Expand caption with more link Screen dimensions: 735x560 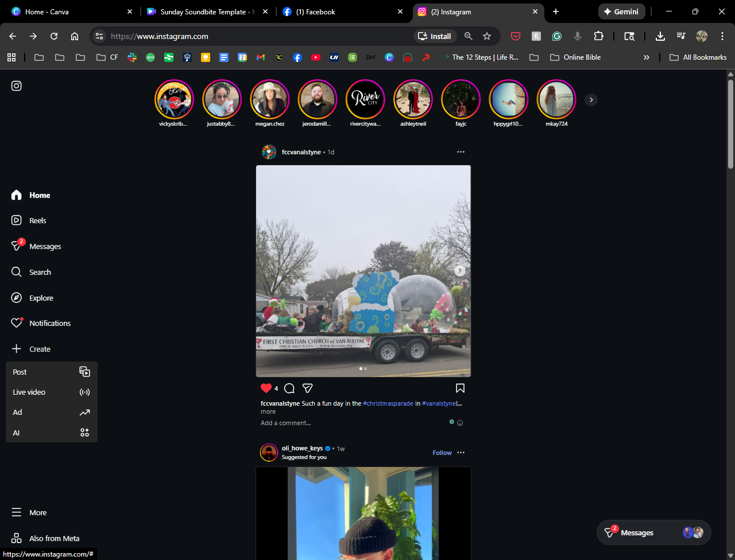[268, 411]
